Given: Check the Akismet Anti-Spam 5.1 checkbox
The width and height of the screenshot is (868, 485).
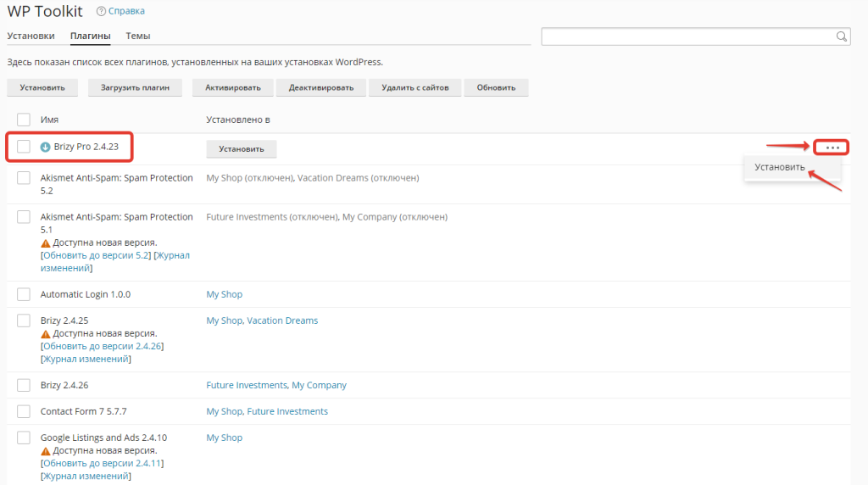Looking at the screenshot, I should coord(23,217).
